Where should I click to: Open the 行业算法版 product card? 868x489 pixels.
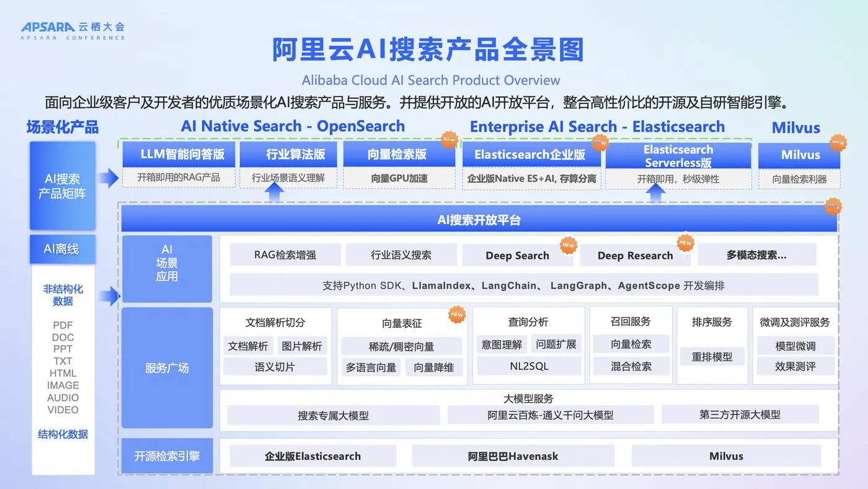[x=288, y=155]
